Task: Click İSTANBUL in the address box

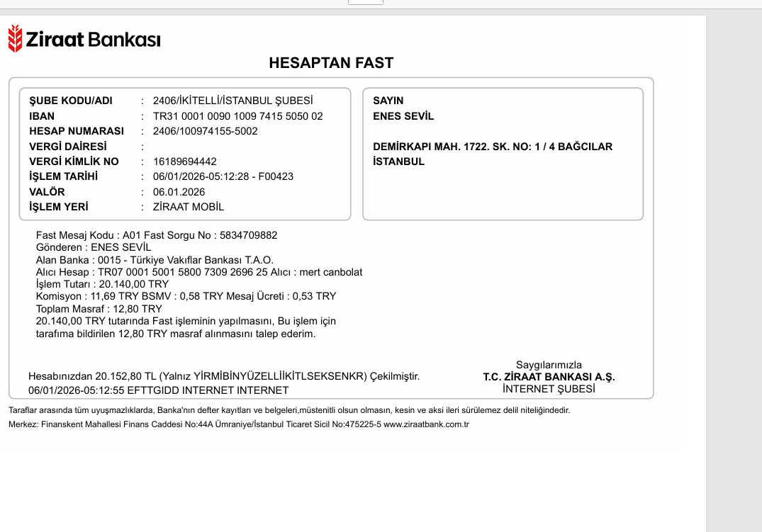Action: [x=398, y=162]
